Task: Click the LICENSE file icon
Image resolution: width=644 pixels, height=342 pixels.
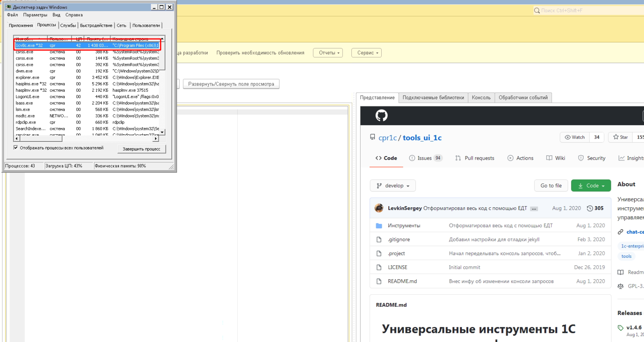Action: (379, 267)
